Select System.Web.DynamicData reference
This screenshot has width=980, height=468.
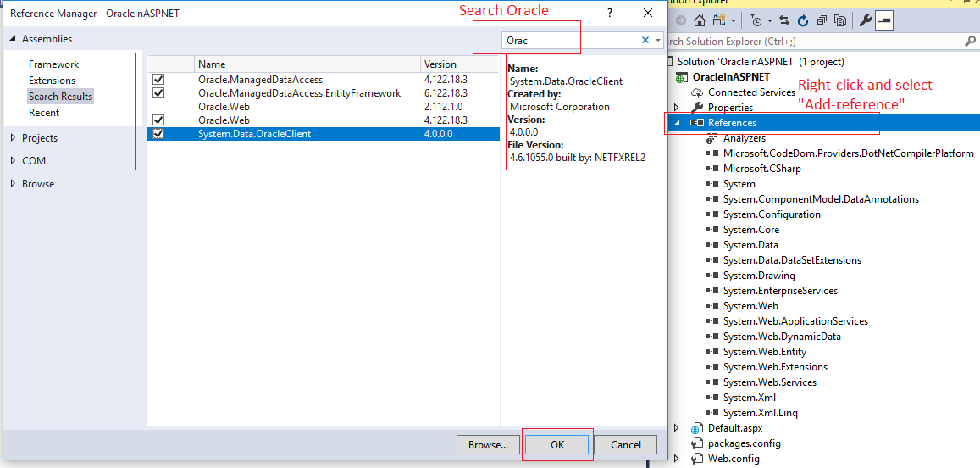(782, 336)
